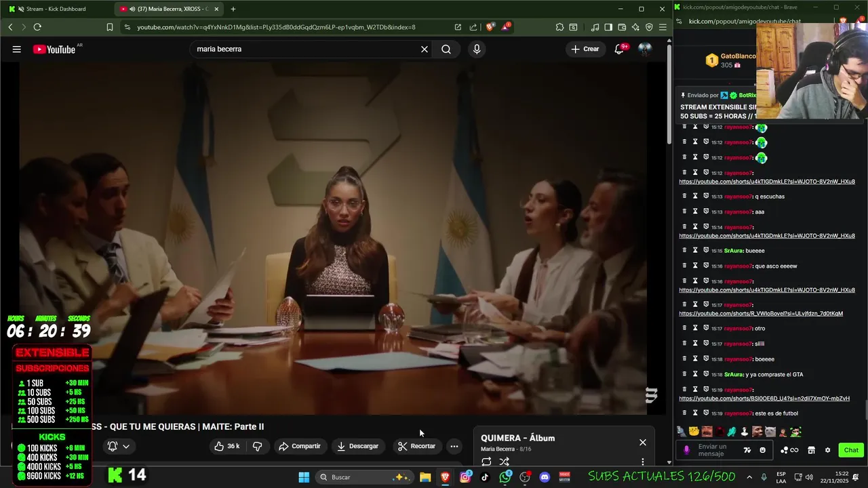
Task: Send message with green Chat button
Action: click(851, 450)
